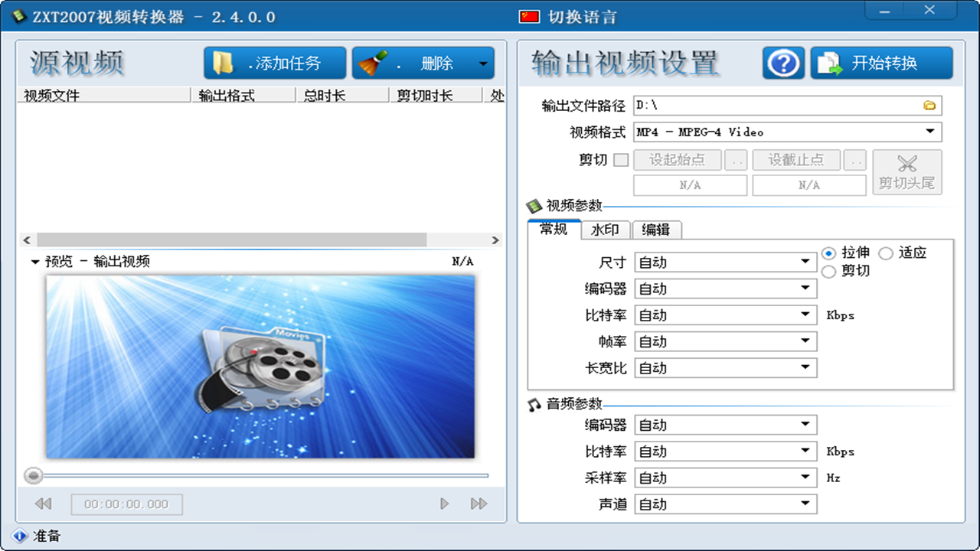Screen dimensions: 980x551
Task: Click the fast-forward playback button
Action: [x=479, y=504]
